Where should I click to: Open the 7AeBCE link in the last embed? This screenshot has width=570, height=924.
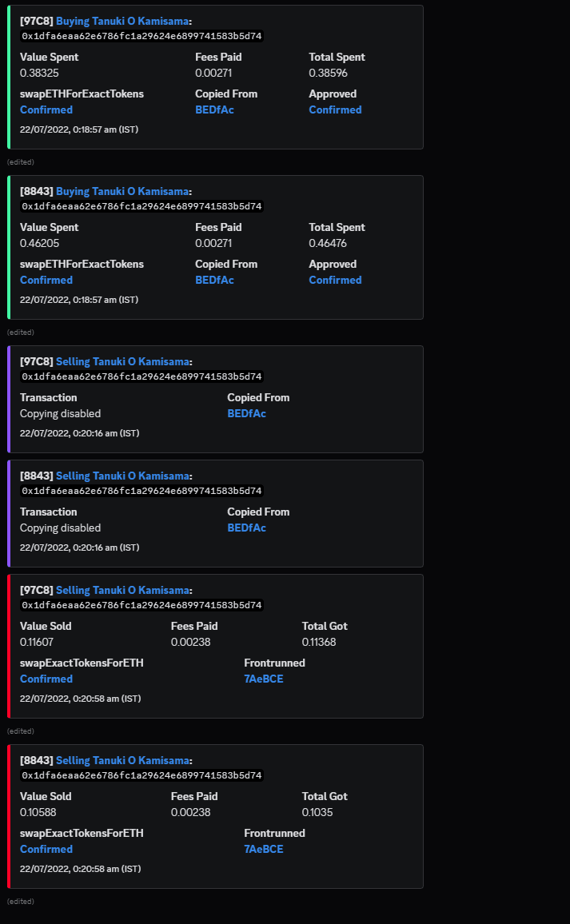[264, 849]
